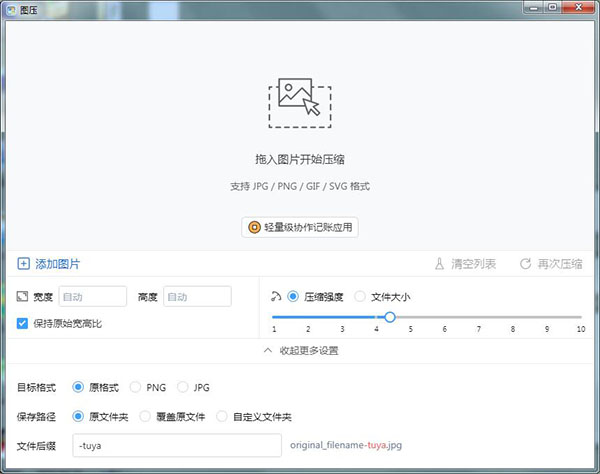Click the orange icon in the promo button
Screen dimensions: 600x474
tap(255, 227)
